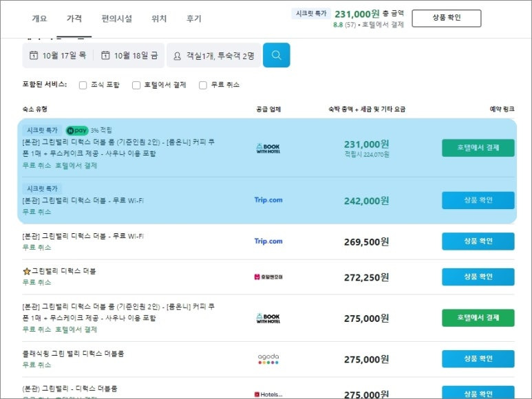Click 호텔에서 결제 button for 231,000원 deal

478,148
